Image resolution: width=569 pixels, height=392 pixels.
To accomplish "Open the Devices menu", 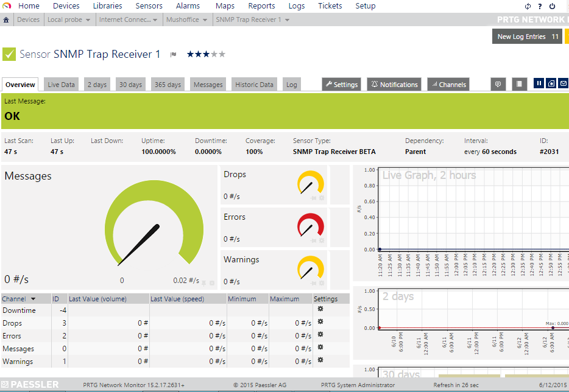I will coord(66,6).
